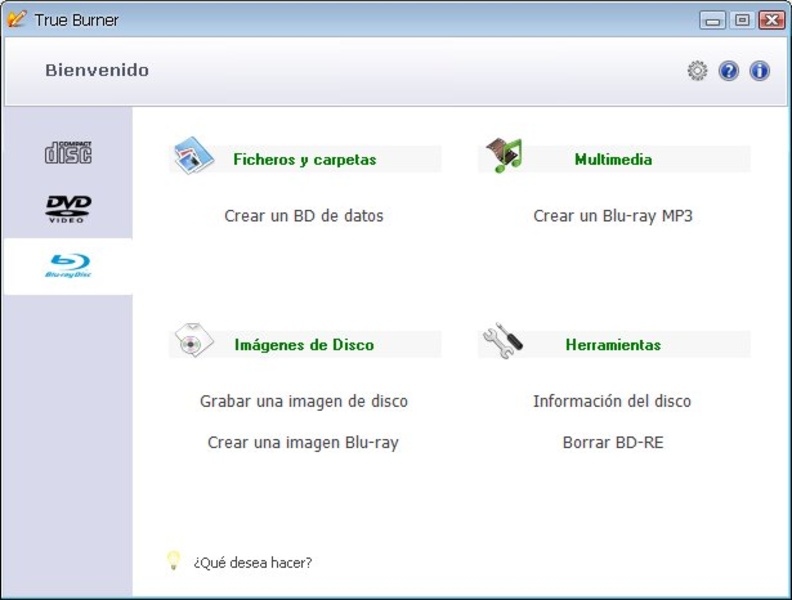The width and height of the screenshot is (792, 600).
Task: Minimize the True Burner window
Action: pyautogui.click(x=712, y=20)
